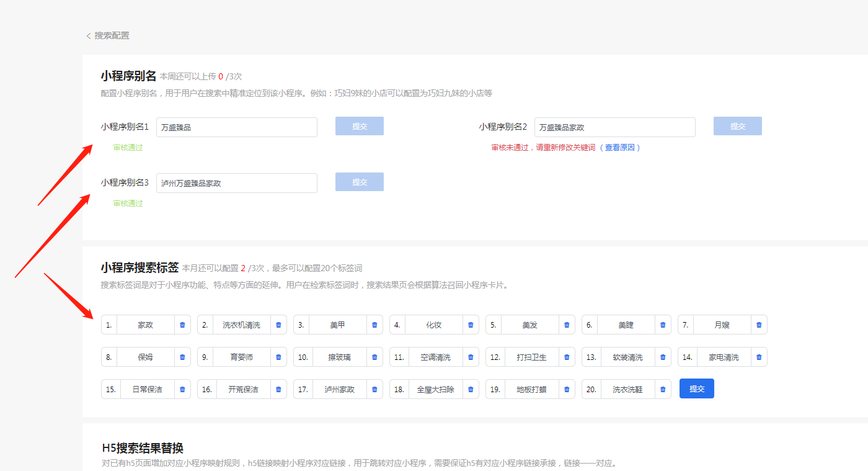Submit 小程序别名3 with its 提交 button

[360, 182]
